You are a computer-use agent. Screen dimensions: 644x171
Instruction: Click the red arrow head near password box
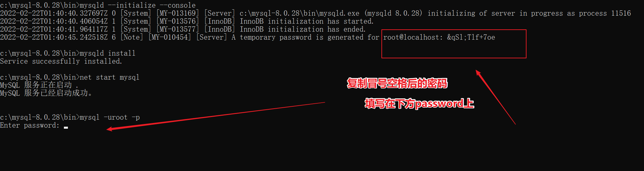[478, 73]
